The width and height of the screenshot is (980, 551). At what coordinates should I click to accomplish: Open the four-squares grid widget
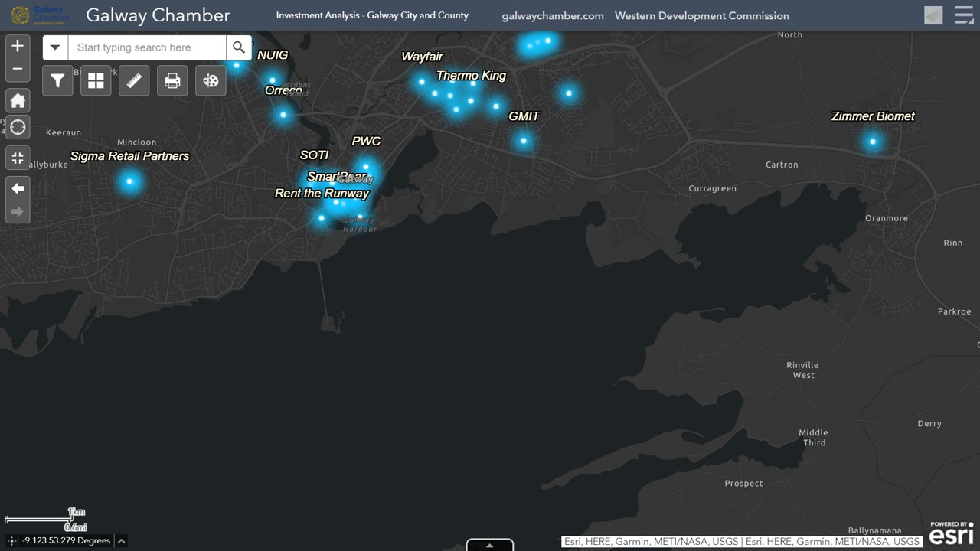coord(96,80)
